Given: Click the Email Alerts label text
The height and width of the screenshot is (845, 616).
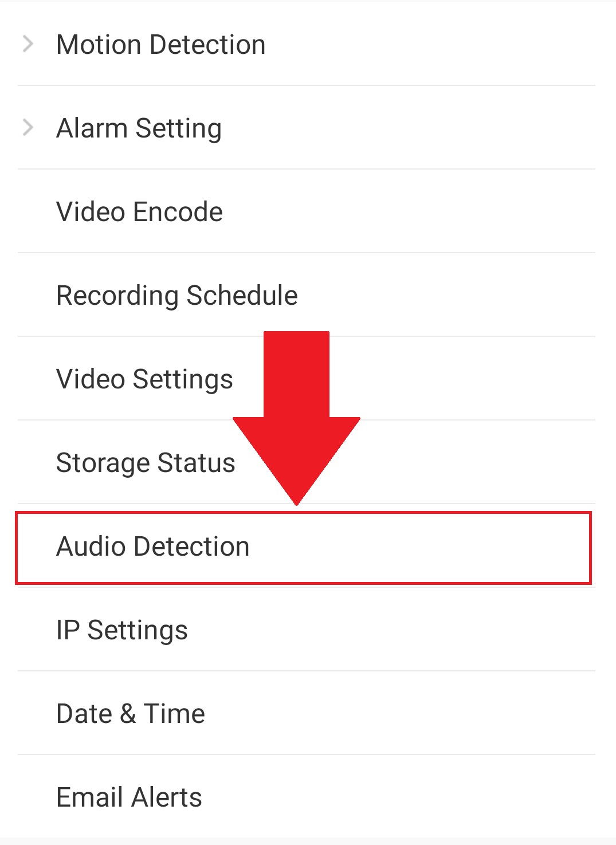Looking at the screenshot, I should 128,796.
